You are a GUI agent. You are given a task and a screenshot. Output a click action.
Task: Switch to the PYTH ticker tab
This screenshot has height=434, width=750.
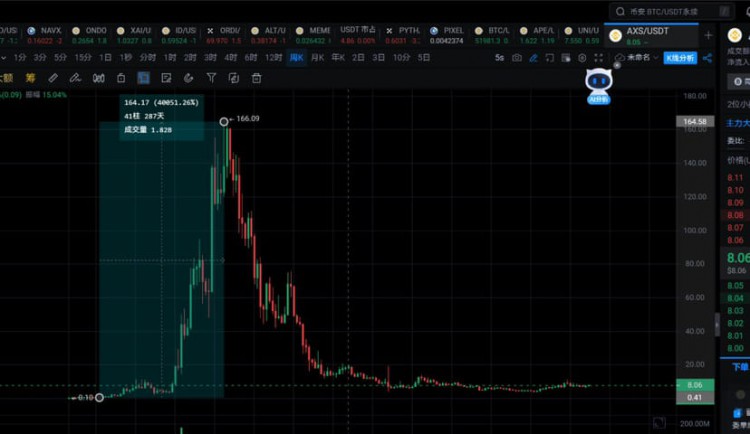pos(402,35)
